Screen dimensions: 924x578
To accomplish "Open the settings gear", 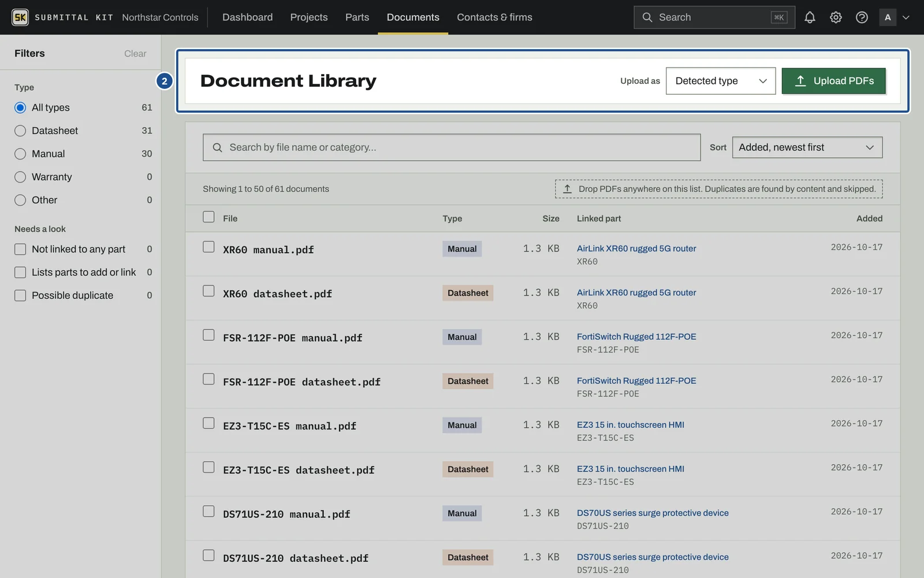I will [x=836, y=17].
